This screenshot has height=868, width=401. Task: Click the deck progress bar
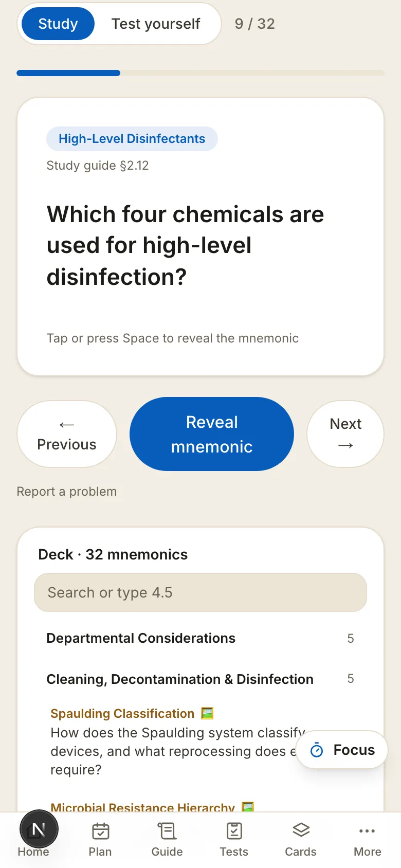click(x=200, y=73)
